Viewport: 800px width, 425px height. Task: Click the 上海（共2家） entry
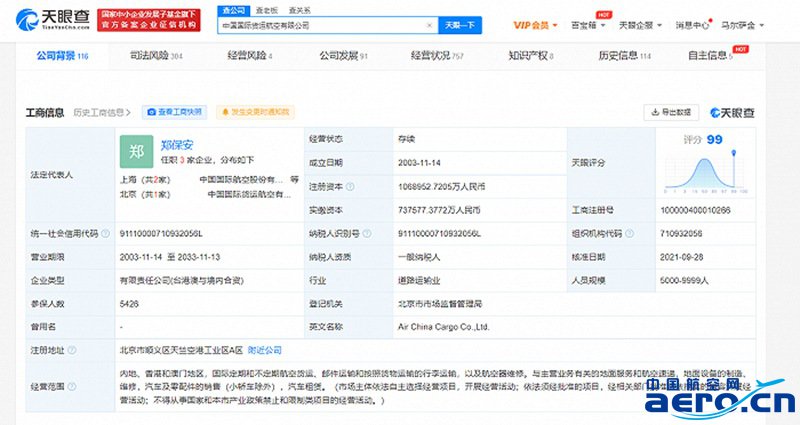145,180
